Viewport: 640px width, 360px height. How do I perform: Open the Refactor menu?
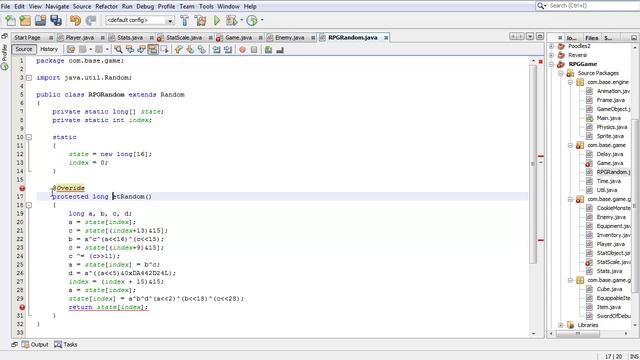(x=106, y=6)
